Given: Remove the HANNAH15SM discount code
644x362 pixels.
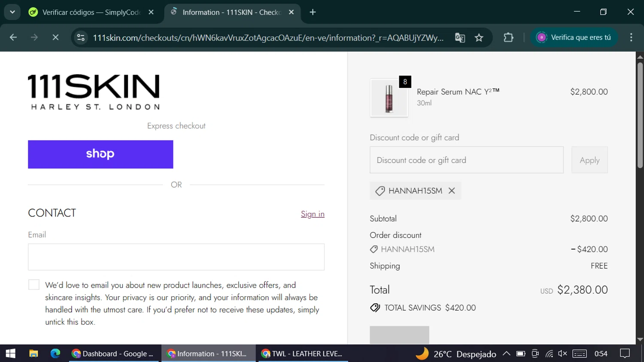Looking at the screenshot, I should (452, 191).
